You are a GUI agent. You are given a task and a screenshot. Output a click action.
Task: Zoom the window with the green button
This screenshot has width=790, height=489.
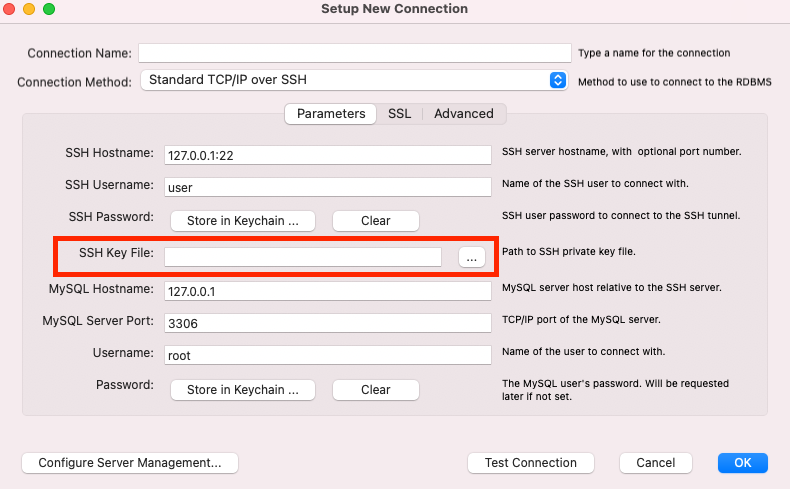(x=49, y=9)
